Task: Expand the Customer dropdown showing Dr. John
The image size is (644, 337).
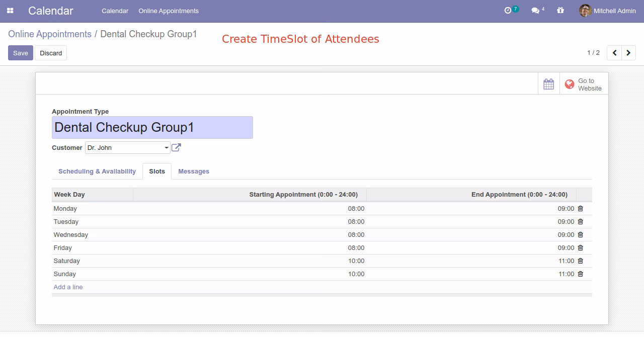Action: (128, 147)
